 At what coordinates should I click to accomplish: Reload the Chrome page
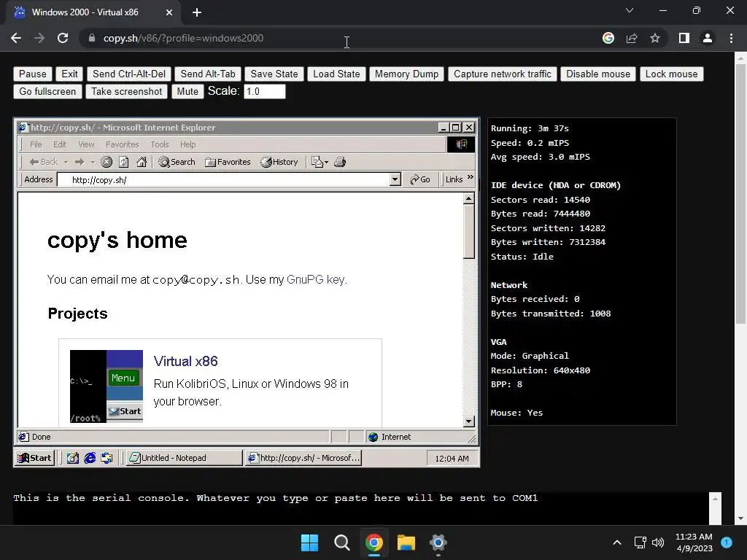pos(63,38)
